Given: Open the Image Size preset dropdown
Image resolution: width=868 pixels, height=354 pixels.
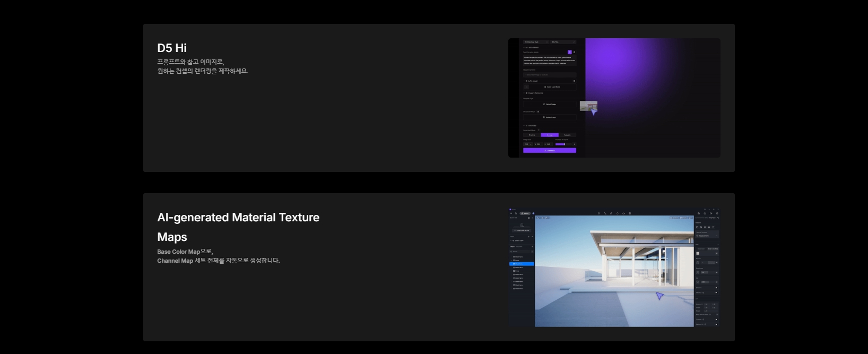Looking at the screenshot, I should 528,144.
